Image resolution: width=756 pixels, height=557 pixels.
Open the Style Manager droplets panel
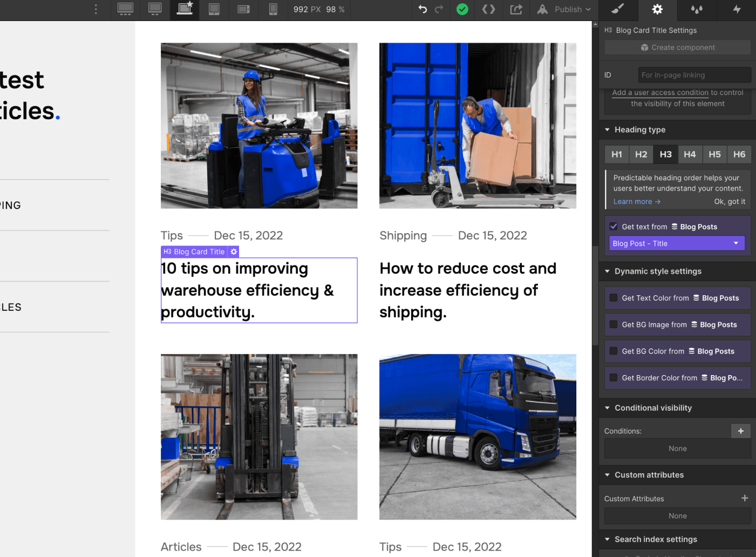coord(696,9)
